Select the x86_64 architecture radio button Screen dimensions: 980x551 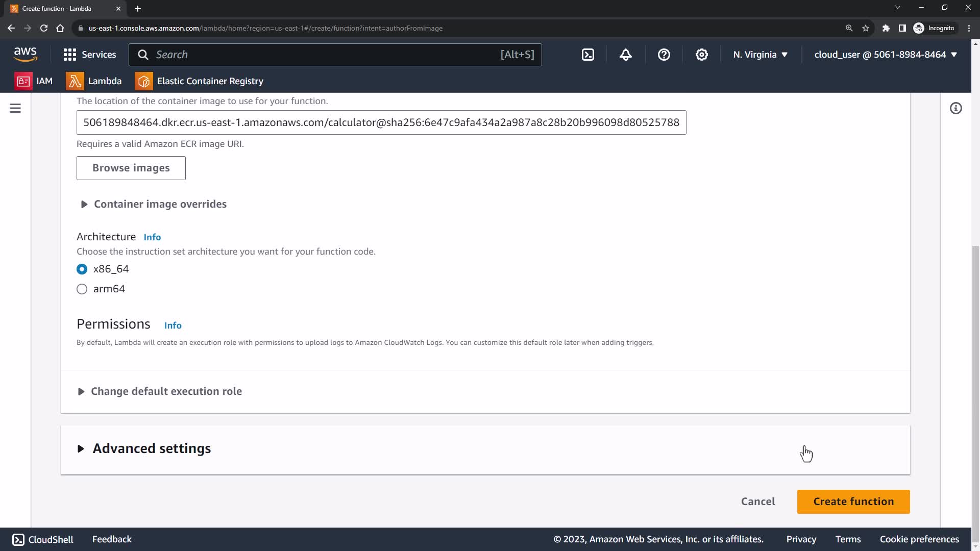(x=82, y=269)
